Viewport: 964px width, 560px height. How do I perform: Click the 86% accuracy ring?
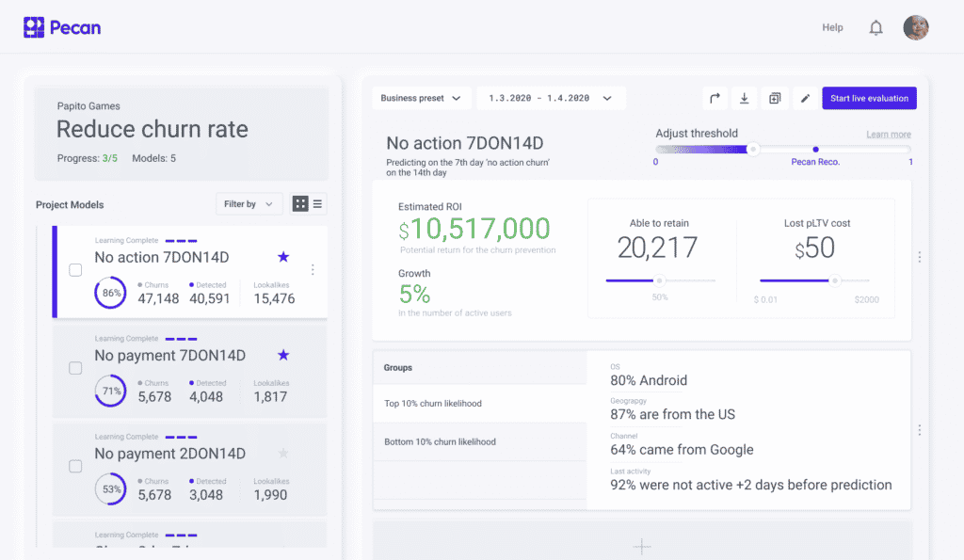111,293
